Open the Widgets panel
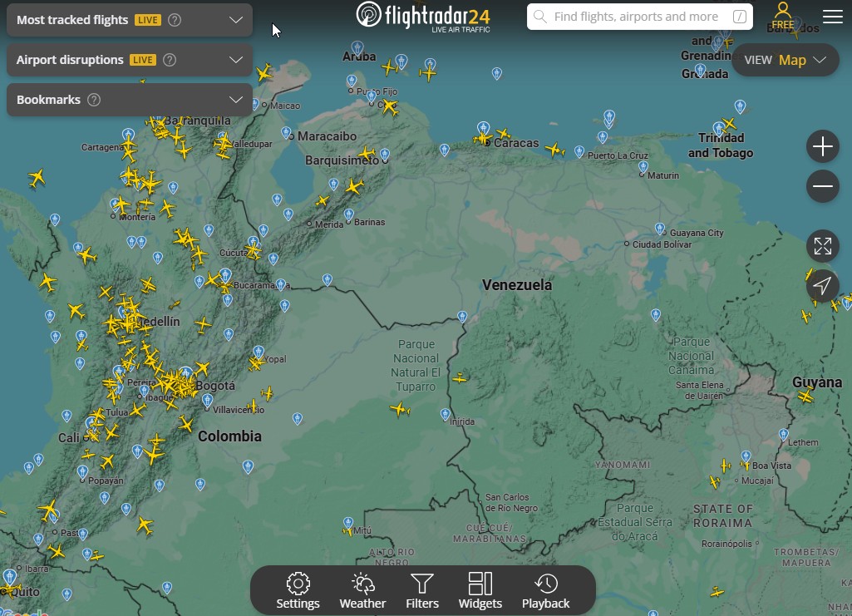852x616 pixels. [x=480, y=590]
